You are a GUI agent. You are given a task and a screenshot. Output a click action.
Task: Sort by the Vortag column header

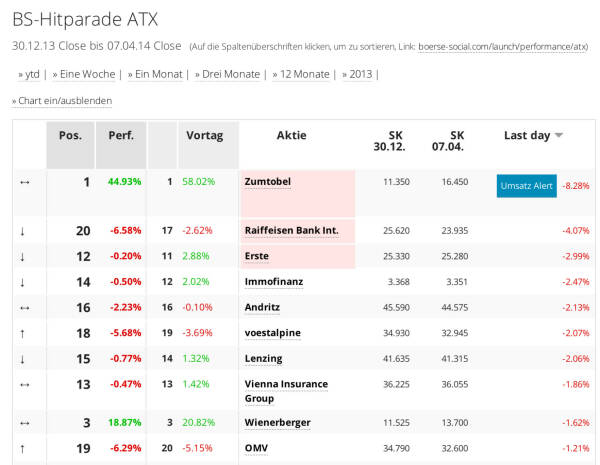205,136
